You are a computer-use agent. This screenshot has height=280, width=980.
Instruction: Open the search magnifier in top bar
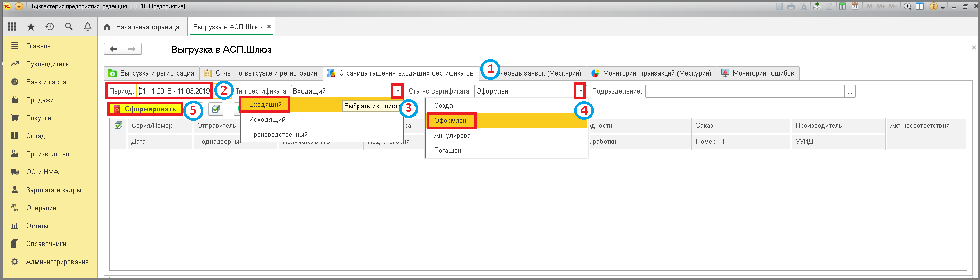(69, 26)
